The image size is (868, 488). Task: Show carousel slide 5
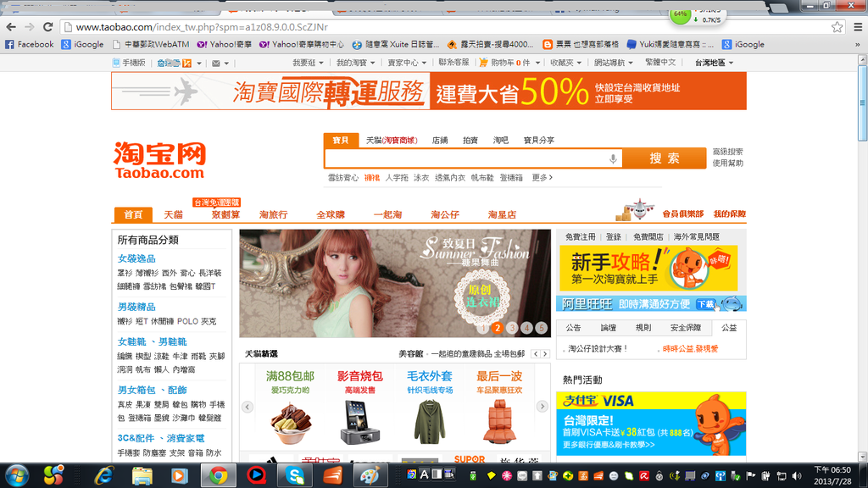coord(541,328)
